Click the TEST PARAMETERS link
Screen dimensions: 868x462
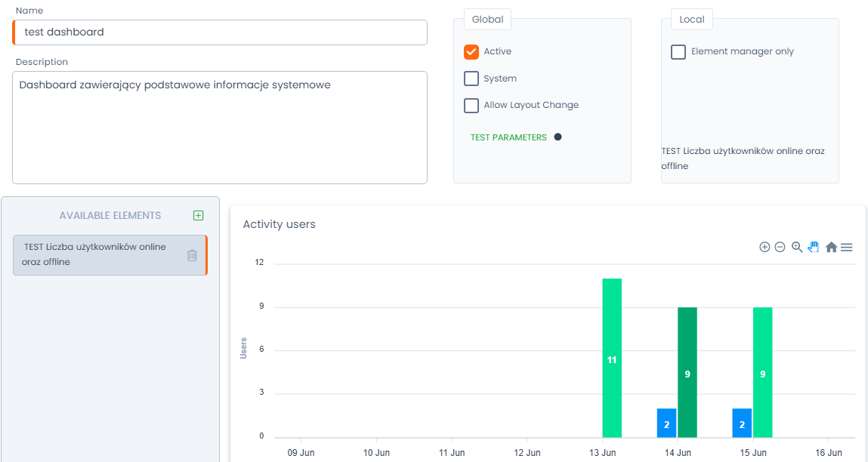tap(508, 137)
